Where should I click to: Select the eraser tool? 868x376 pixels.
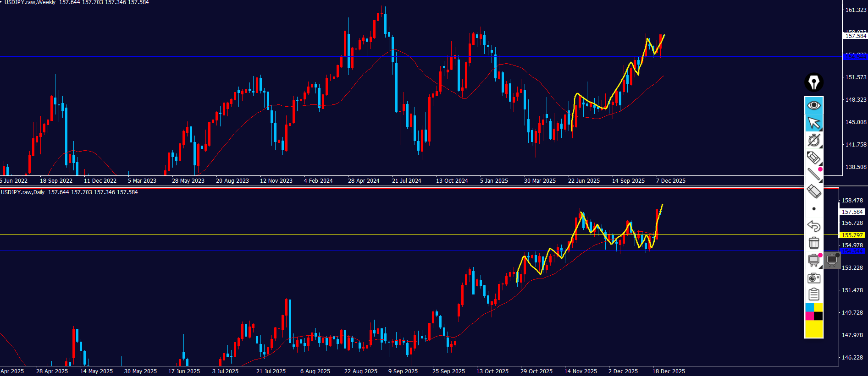[814, 191]
